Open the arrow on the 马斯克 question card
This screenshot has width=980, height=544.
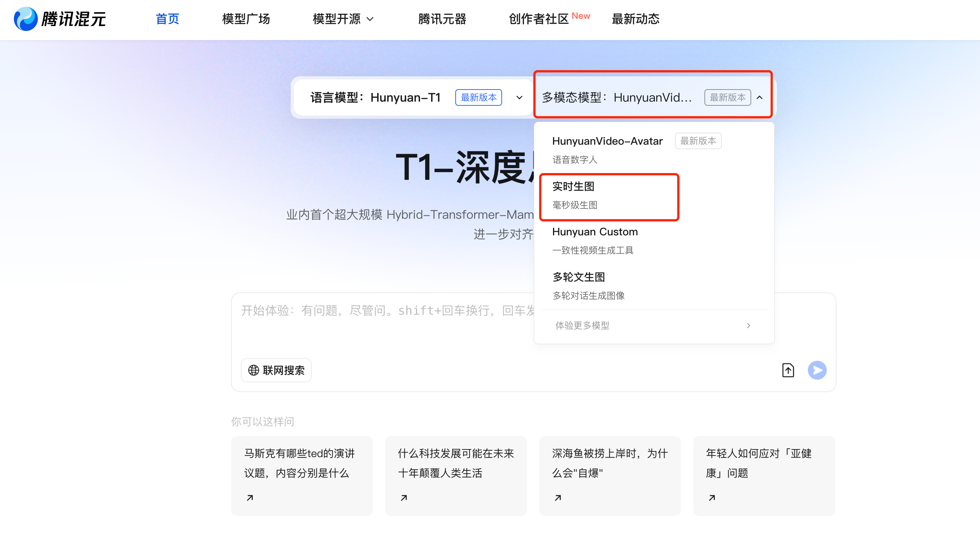250,498
